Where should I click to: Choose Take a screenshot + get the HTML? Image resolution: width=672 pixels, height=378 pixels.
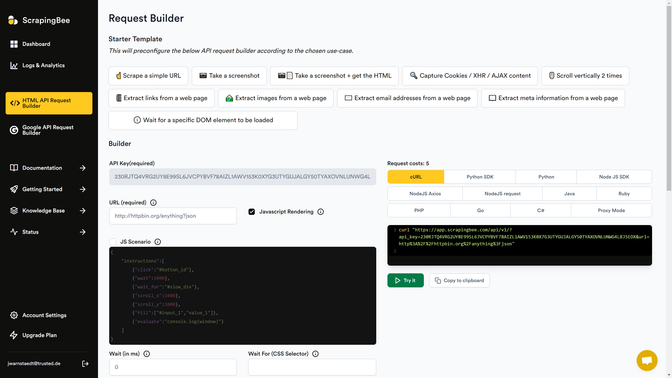334,75
